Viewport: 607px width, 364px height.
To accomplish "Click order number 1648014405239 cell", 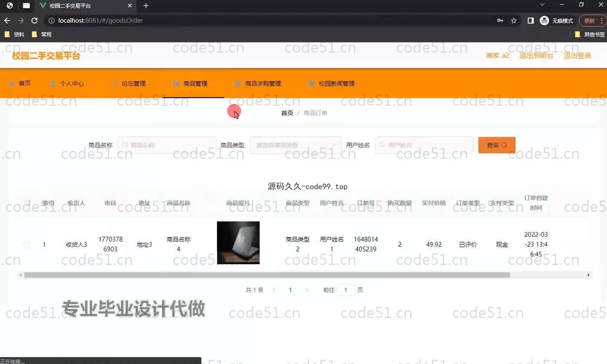I will (366, 244).
